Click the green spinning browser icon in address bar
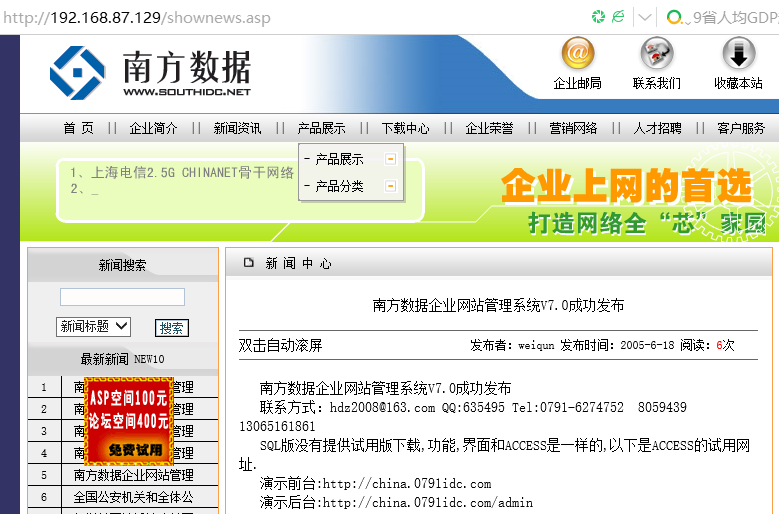 pyautogui.click(x=599, y=17)
